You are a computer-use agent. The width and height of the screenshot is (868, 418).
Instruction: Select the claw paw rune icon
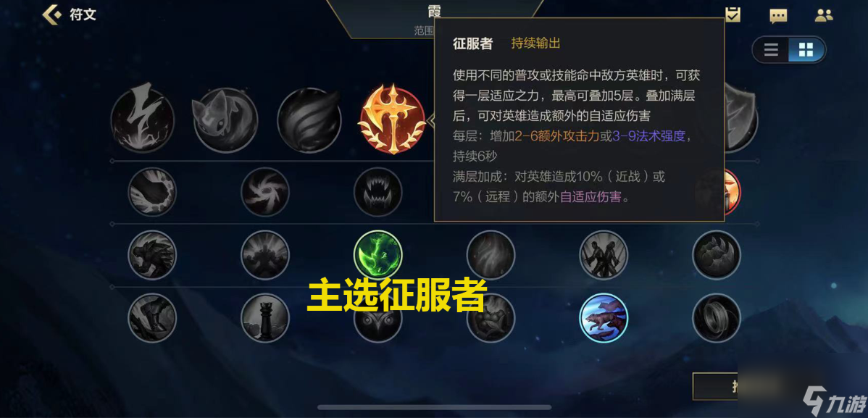point(717,255)
